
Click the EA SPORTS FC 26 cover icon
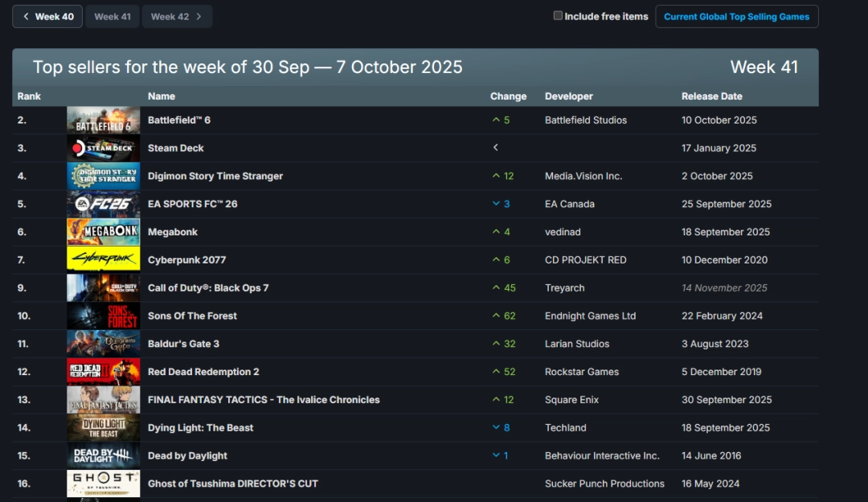(103, 204)
